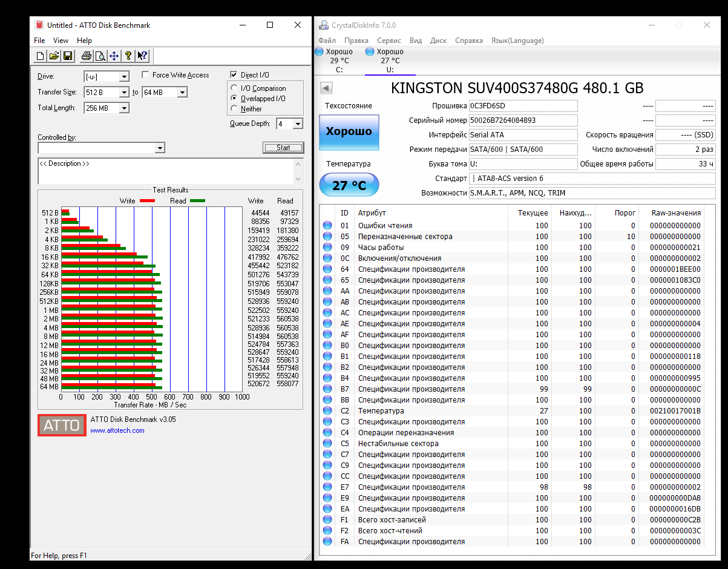Open the Queue Depth dropdown
Image resolution: width=728 pixels, height=569 pixels.
click(298, 124)
